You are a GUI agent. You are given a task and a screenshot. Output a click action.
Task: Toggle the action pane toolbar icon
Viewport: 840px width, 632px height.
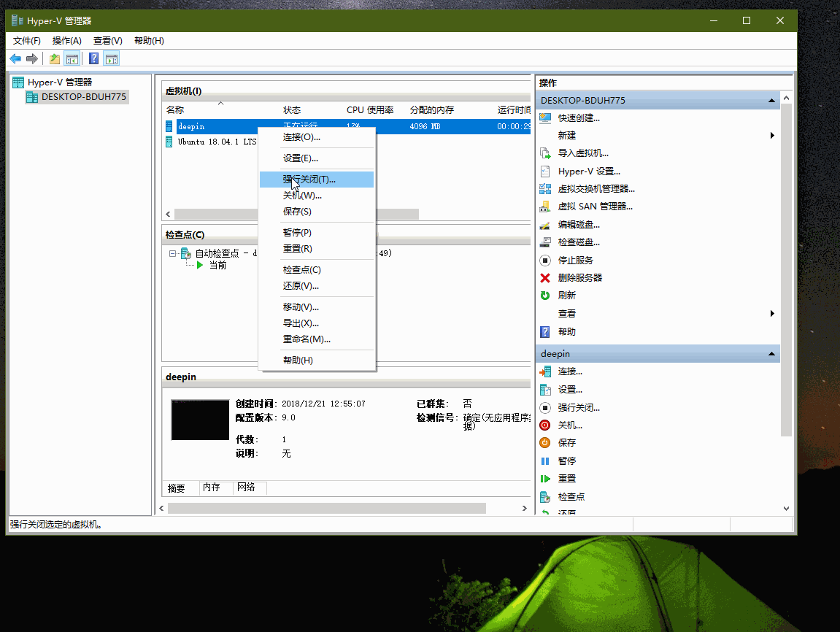click(112, 59)
